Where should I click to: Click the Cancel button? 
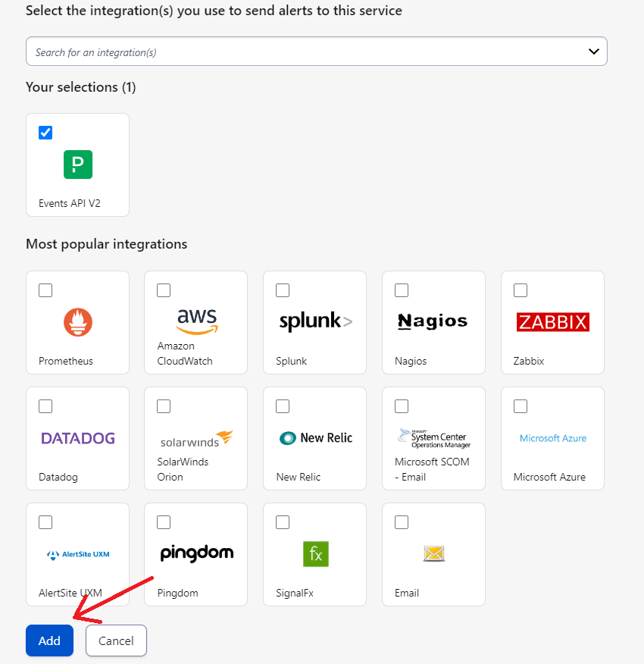click(115, 640)
